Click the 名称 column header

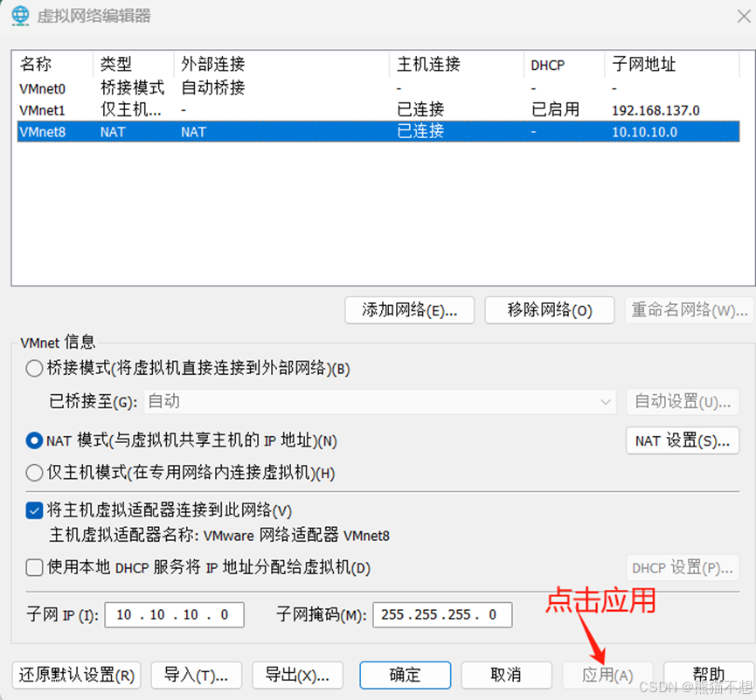point(53,64)
